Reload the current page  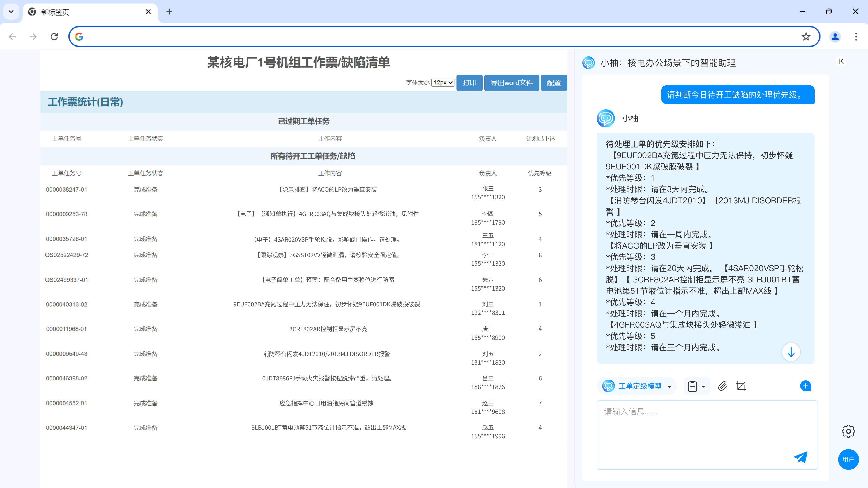[54, 36]
